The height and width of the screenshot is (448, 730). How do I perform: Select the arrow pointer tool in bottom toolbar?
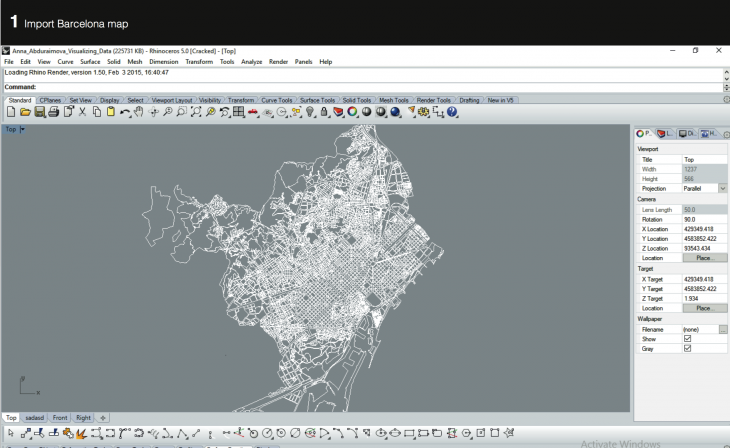11,434
